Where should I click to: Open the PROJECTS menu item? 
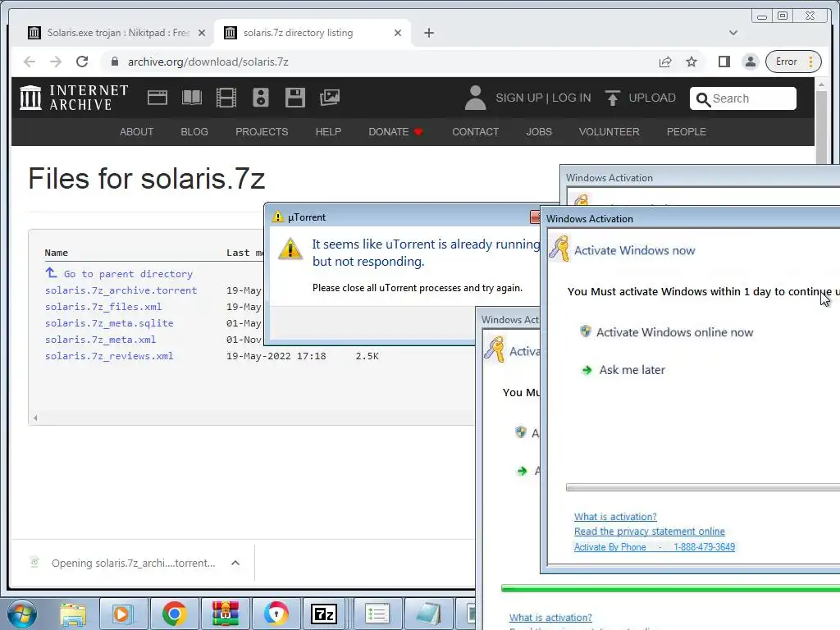click(262, 132)
